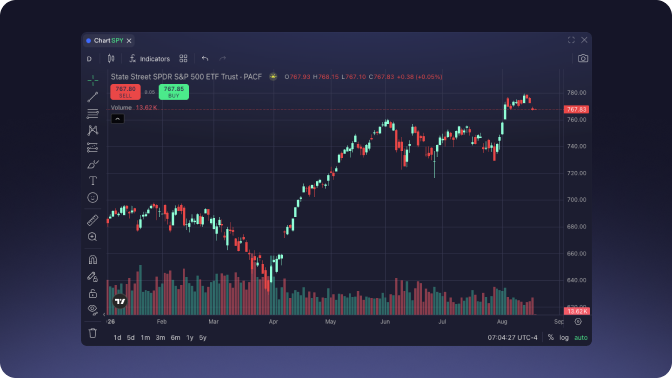Open the Fibonacci retracement tool
This screenshot has width=672, height=378.
93,114
